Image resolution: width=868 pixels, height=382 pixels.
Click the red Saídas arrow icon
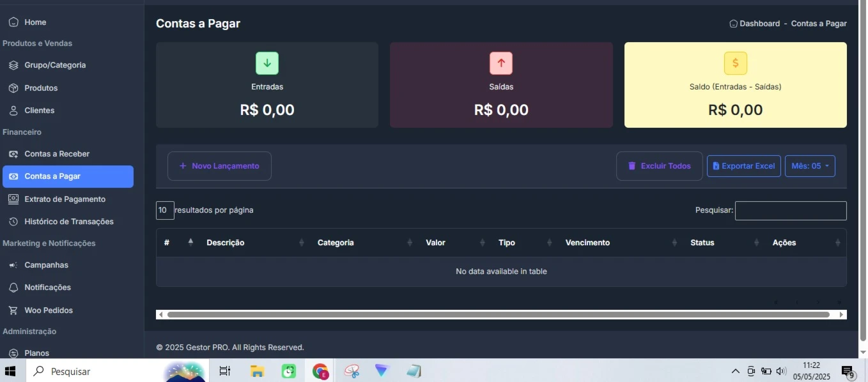pos(501,63)
